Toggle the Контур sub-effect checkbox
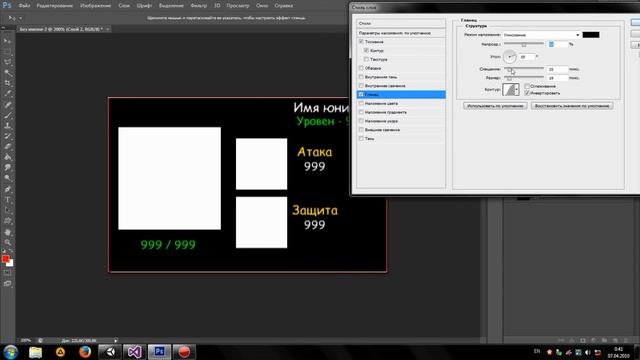640x360 pixels. 366,50
